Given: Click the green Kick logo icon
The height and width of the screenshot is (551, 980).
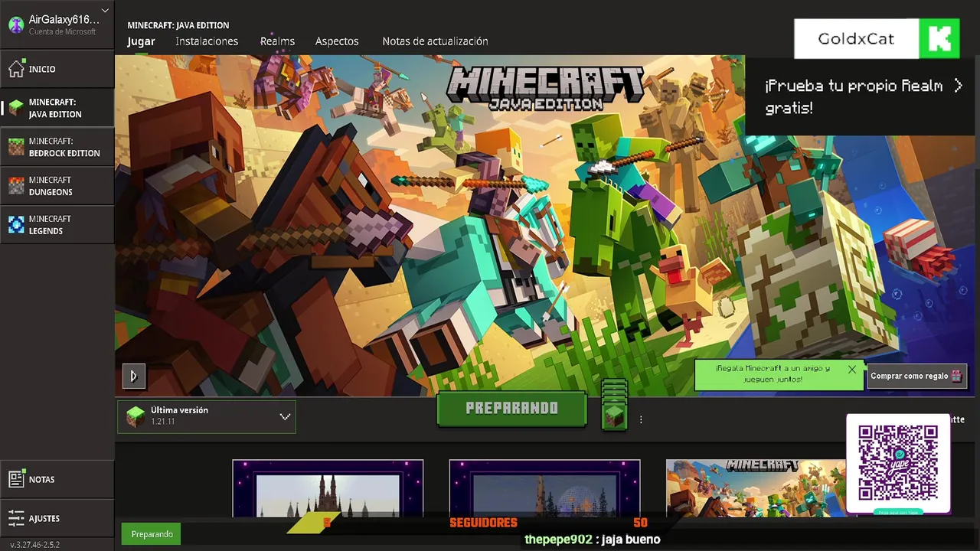Looking at the screenshot, I should click(x=939, y=38).
